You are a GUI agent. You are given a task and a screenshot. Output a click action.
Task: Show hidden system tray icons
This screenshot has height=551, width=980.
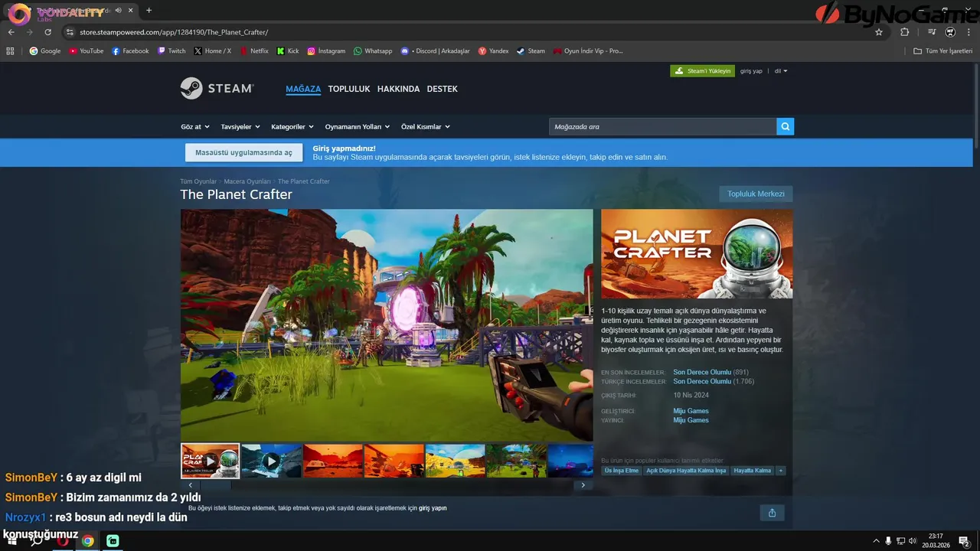click(x=877, y=541)
